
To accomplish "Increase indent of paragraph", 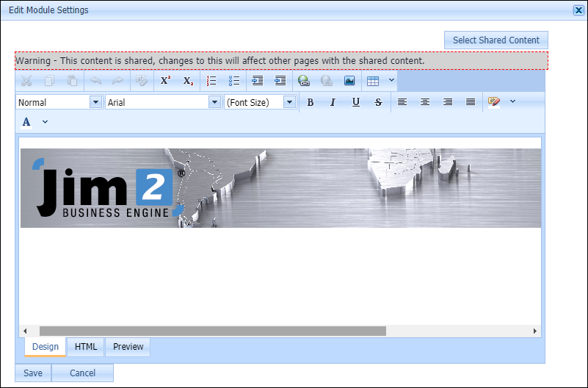I will (x=258, y=81).
